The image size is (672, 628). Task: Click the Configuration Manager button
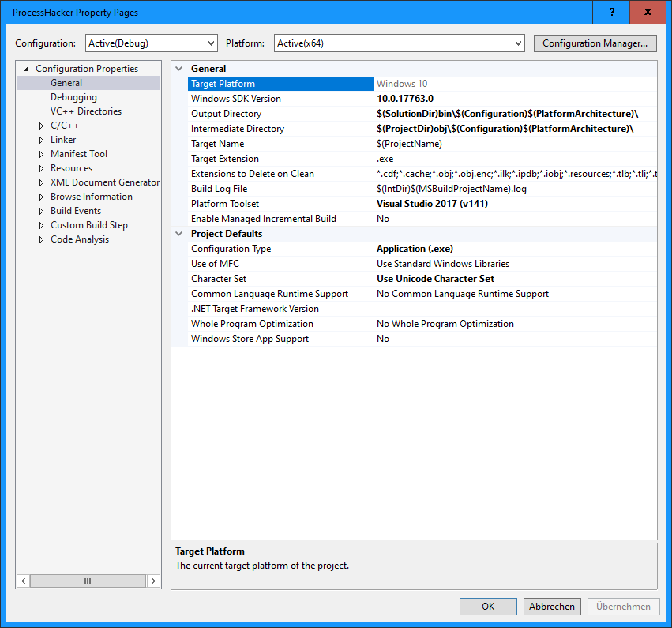595,43
